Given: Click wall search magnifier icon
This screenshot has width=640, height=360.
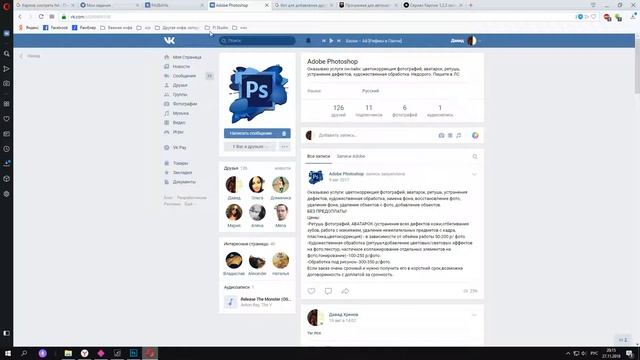Looking at the screenshot, I should [x=475, y=156].
